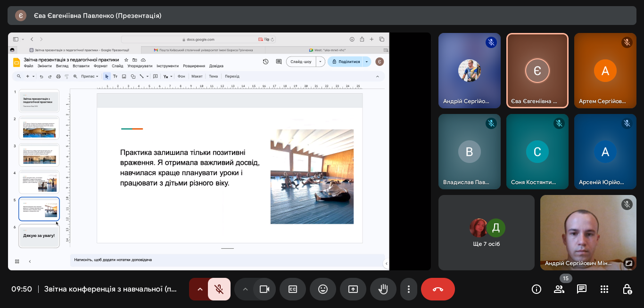Click picture-in-picture icon on self video tile
This screenshot has height=308, width=644.
[628, 263]
